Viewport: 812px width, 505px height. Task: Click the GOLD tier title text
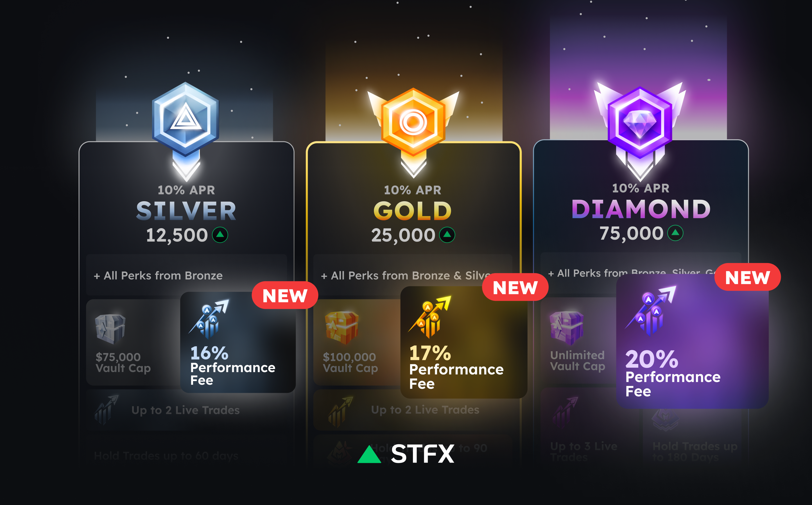point(413,211)
